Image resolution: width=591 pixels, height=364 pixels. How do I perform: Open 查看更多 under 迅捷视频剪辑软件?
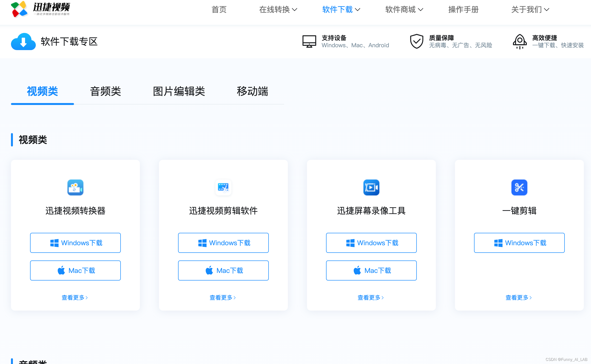point(223,297)
